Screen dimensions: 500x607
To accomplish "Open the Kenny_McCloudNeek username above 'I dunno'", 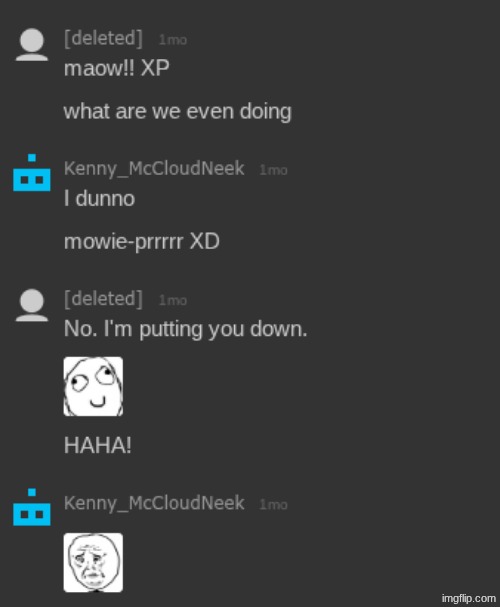I will click(x=154, y=169).
